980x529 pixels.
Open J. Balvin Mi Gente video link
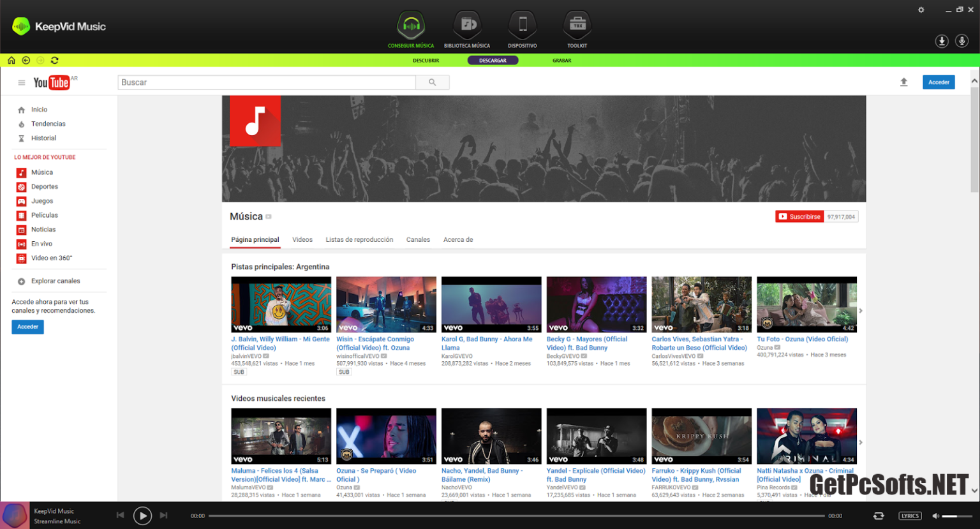pos(281,343)
